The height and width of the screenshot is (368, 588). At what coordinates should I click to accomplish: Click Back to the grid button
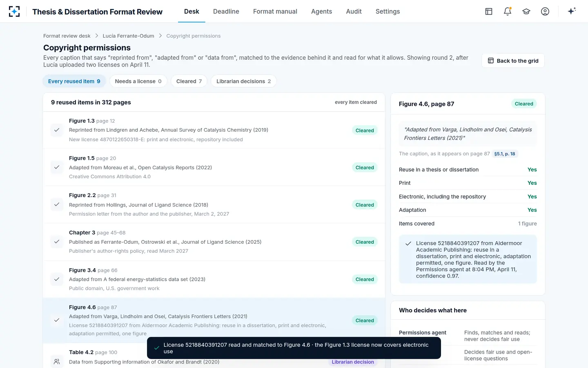[x=513, y=61]
